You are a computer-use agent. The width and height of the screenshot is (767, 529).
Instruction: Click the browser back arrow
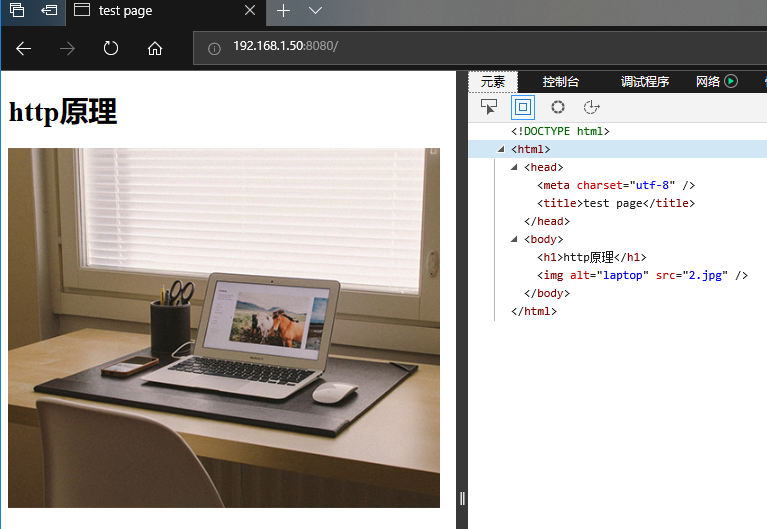click(24, 48)
